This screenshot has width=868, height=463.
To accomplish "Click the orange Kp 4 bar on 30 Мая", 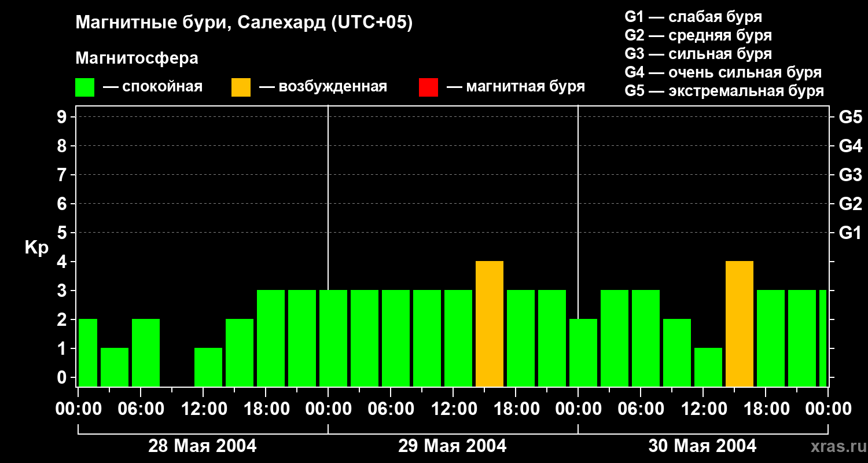I will click(740, 324).
